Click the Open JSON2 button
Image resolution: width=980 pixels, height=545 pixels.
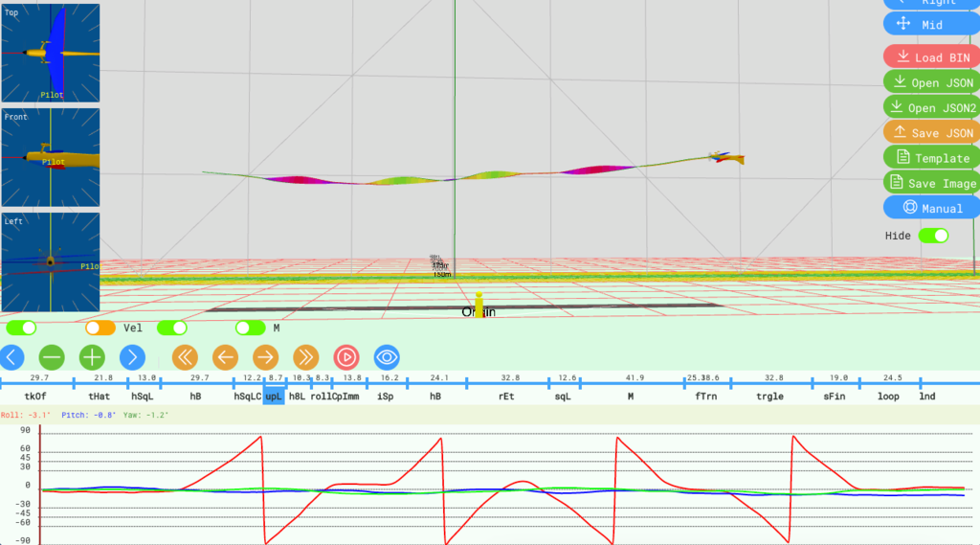tap(931, 107)
